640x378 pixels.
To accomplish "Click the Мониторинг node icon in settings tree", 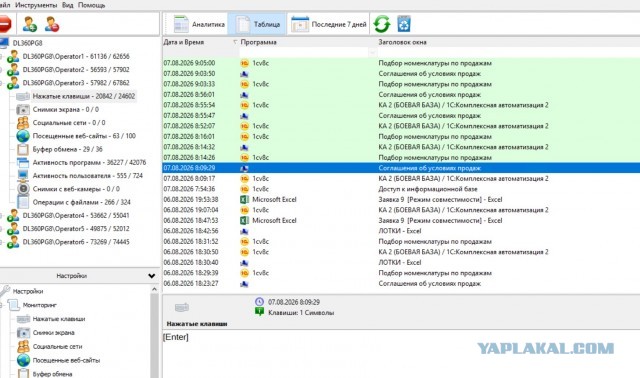I will 13,305.
